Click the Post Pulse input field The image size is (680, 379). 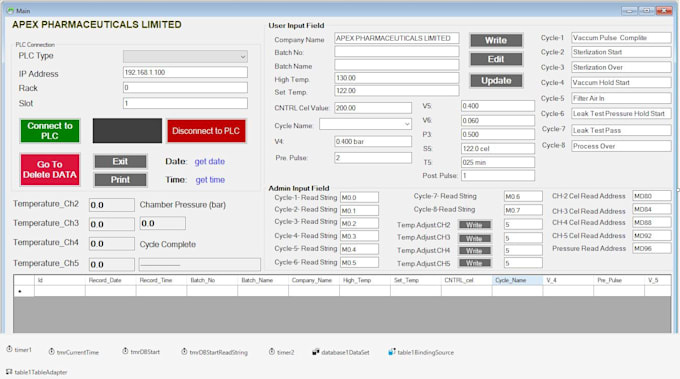pyautogui.click(x=498, y=176)
